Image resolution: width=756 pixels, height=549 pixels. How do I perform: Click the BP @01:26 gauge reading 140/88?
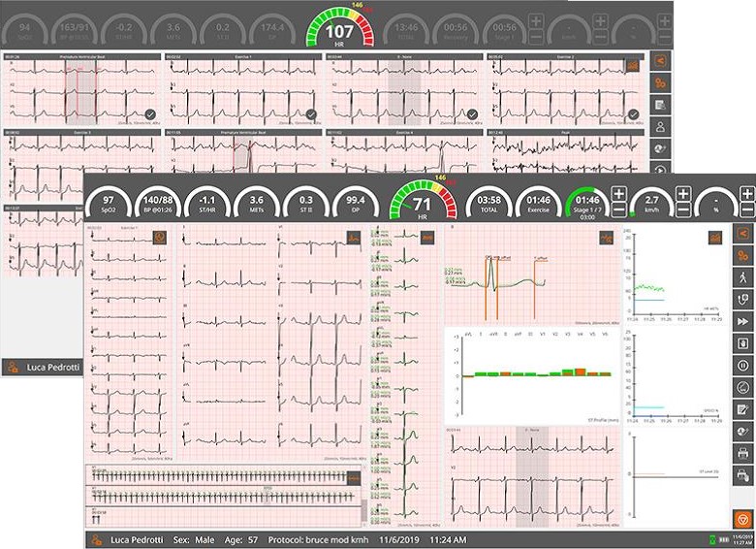pos(156,202)
